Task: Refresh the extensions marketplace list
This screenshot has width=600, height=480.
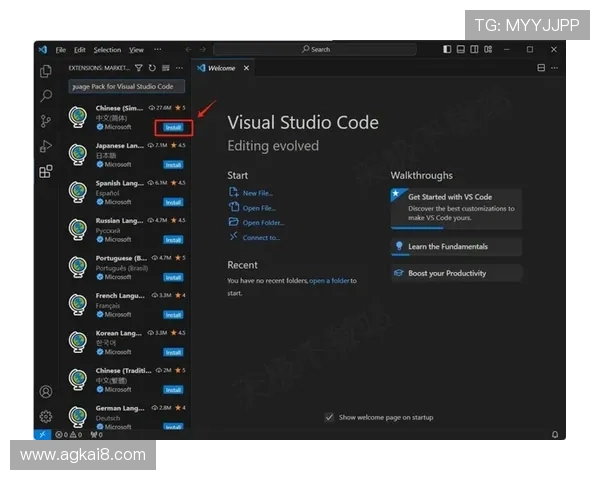Action: [x=152, y=68]
